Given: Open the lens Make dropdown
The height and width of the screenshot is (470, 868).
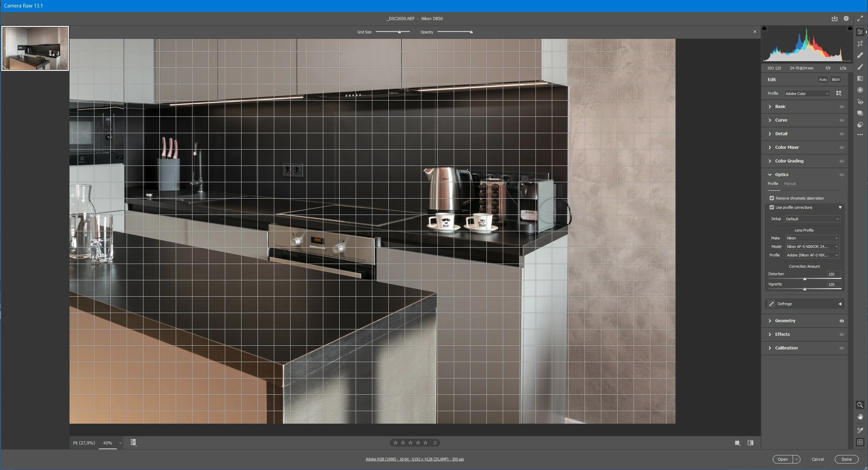Looking at the screenshot, I should (x=812, y=238).
